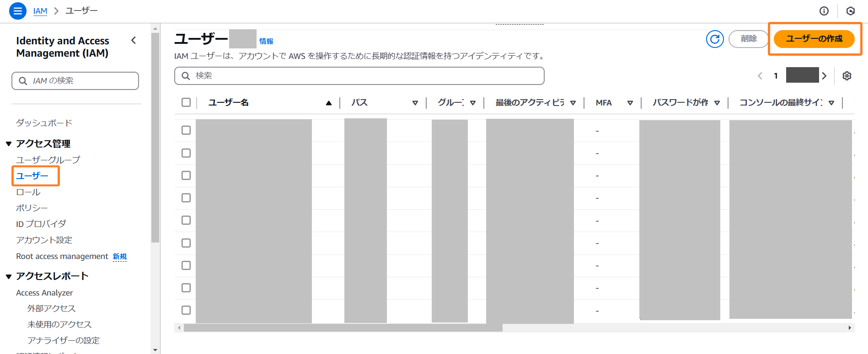Go to previous page of users

pos(760,76)
